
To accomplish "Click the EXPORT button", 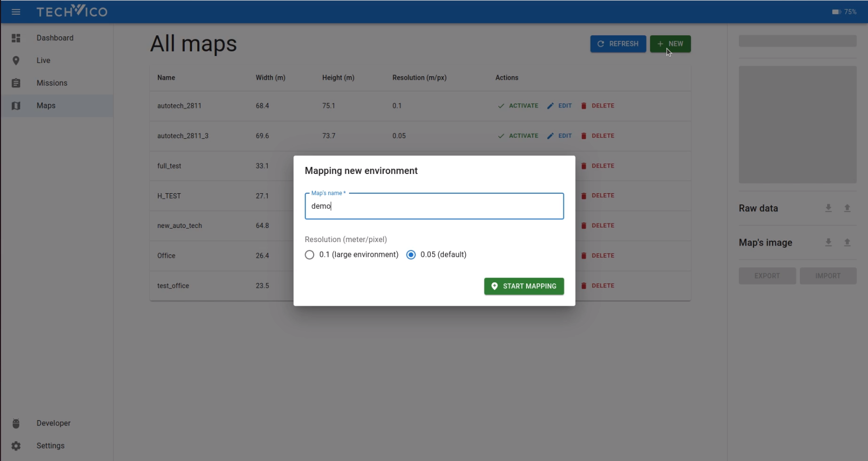I will tap(767, 276).
